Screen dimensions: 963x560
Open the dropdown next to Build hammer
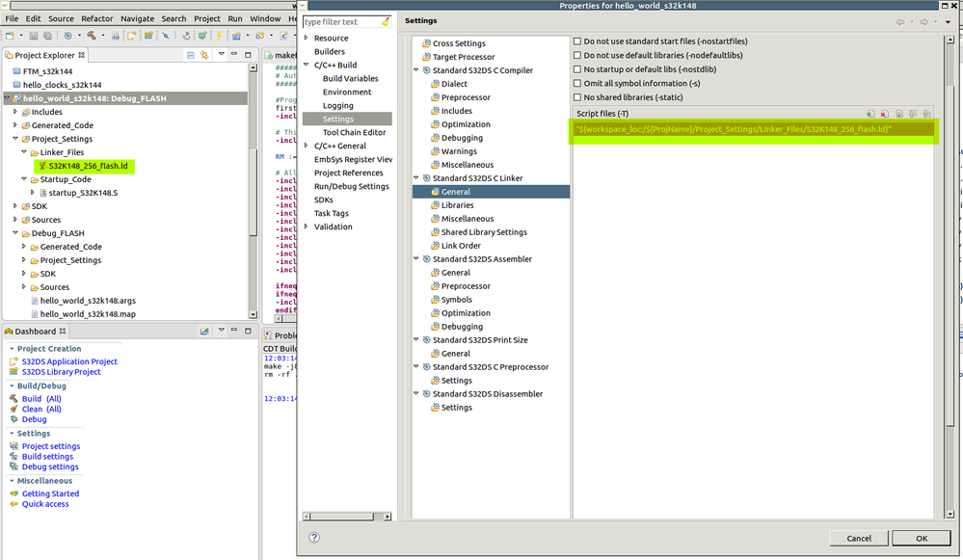[102, 36]
